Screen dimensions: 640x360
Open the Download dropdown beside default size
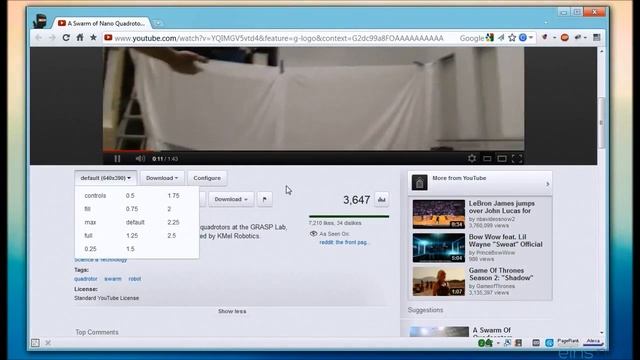(x=162, y=178)
